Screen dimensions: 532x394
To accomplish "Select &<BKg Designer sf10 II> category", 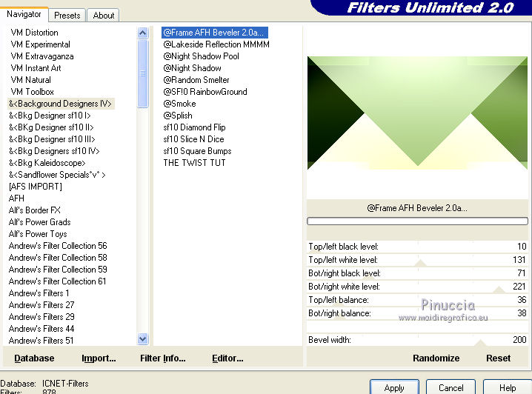I will (x=51, y=127).
